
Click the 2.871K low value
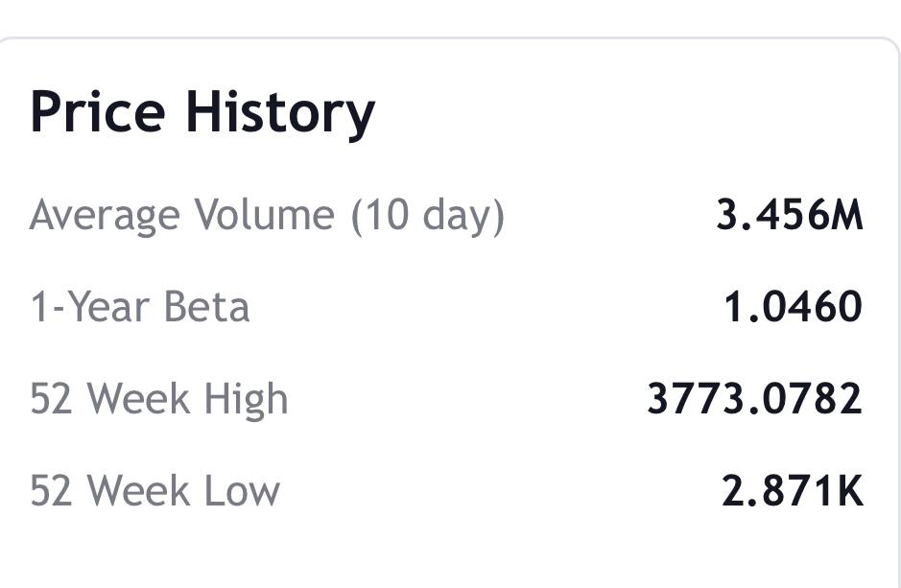click(x=792, y=491)
